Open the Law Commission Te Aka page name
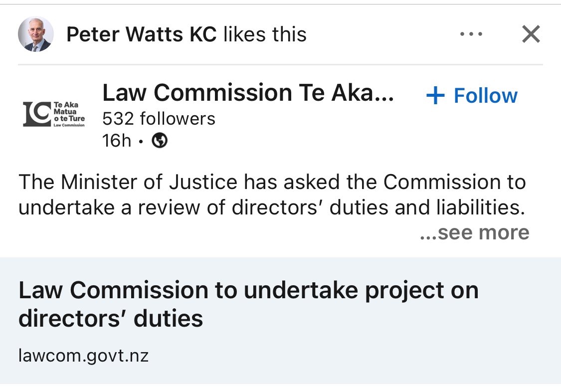561x392 pixels. coord(248,93)
